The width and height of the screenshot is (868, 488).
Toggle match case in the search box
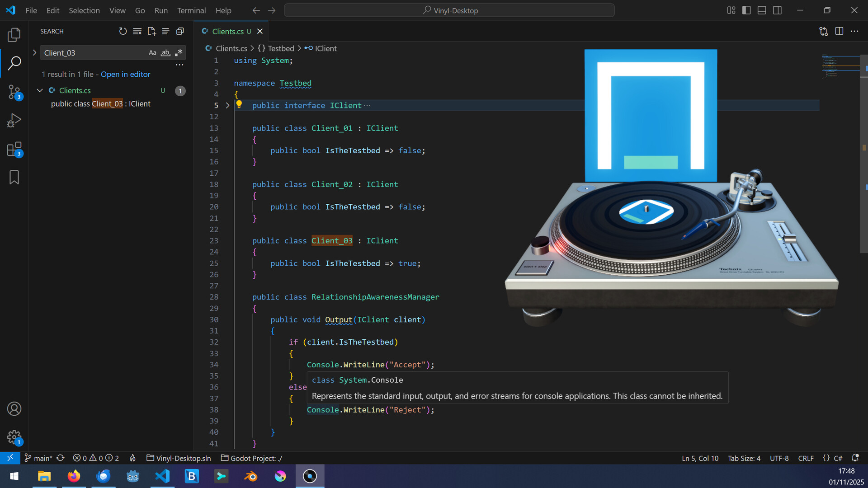coord(152,53)
